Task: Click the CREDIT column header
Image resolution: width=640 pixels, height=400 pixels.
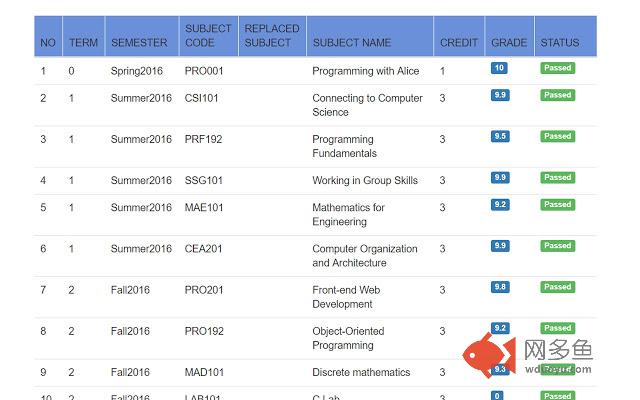Action: coord(459,36)
